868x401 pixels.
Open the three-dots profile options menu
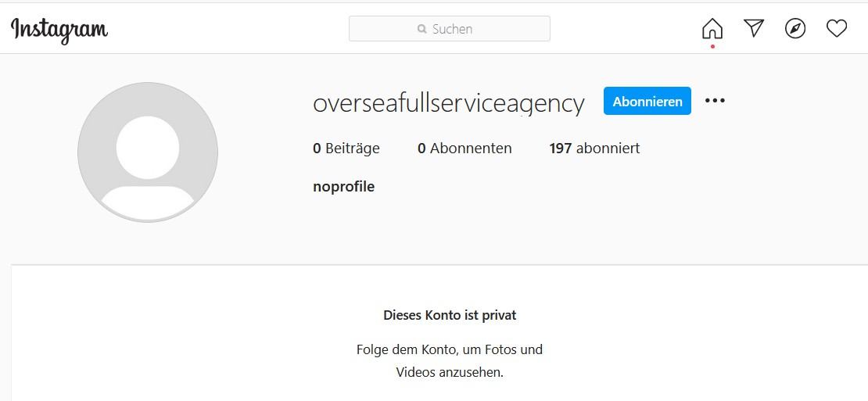[715, 101]
